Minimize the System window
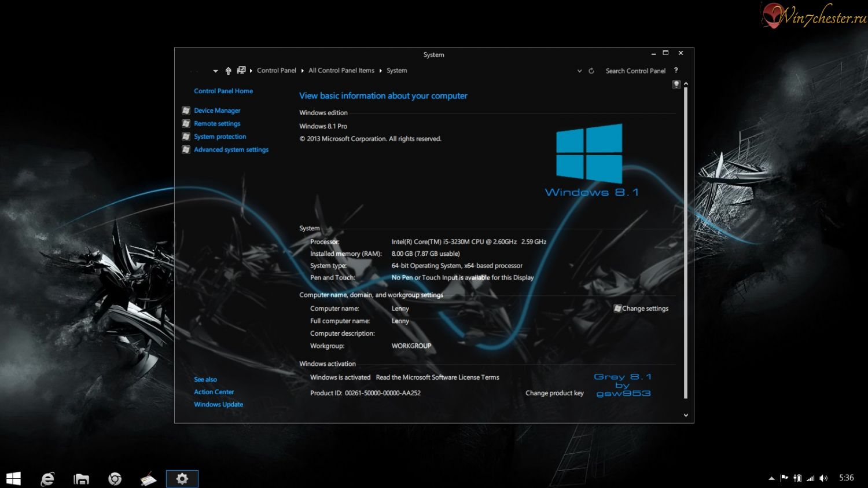This screenshot has height=488, width=868. click(x=653, y=53)
